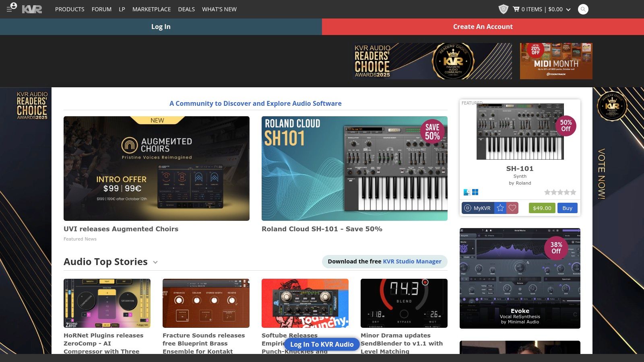
Task: Click Create An Account
Action: (483, 27)
